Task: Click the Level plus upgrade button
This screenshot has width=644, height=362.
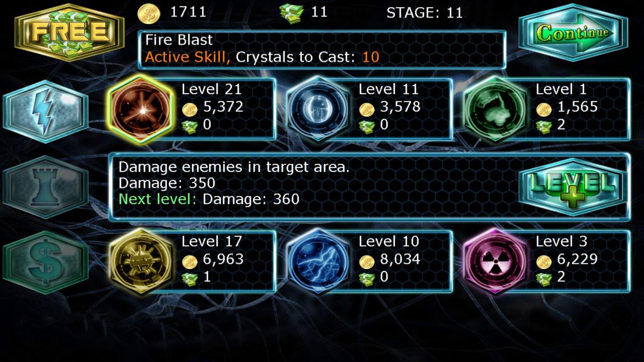Action: 574,187
